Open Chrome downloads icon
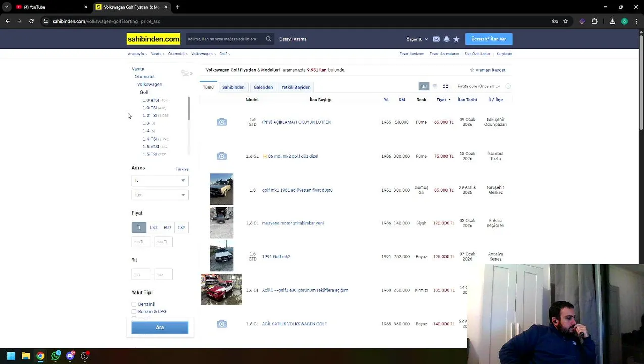This screenshot has width=644, height=364. (x=612, y=21)
